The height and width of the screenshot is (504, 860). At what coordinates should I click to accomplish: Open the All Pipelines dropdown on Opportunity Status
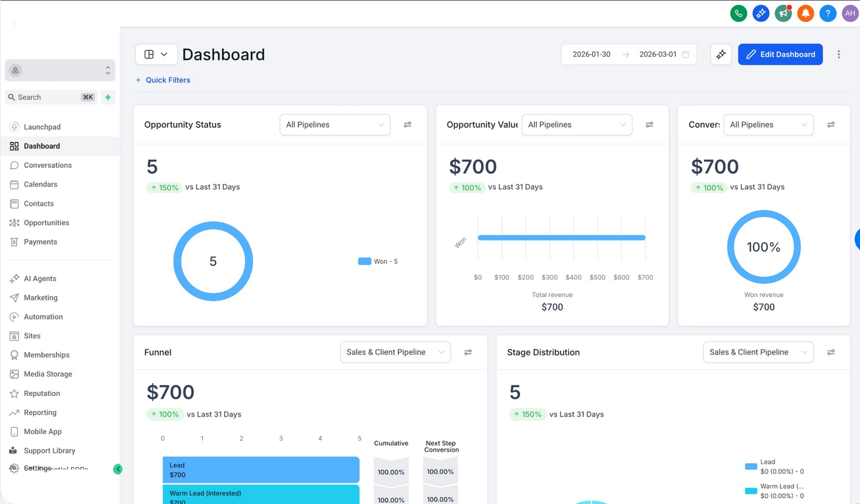click(335, 125)
